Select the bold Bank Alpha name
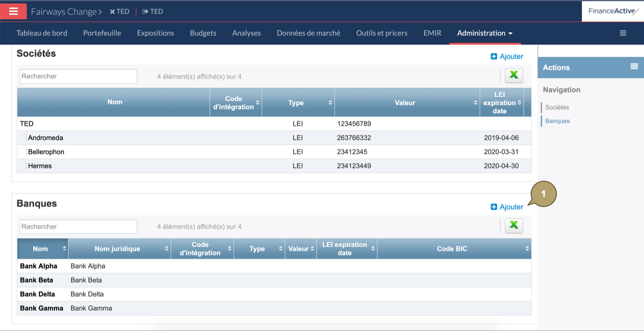Viewport: 644px width, 331px height. point(39,266)
